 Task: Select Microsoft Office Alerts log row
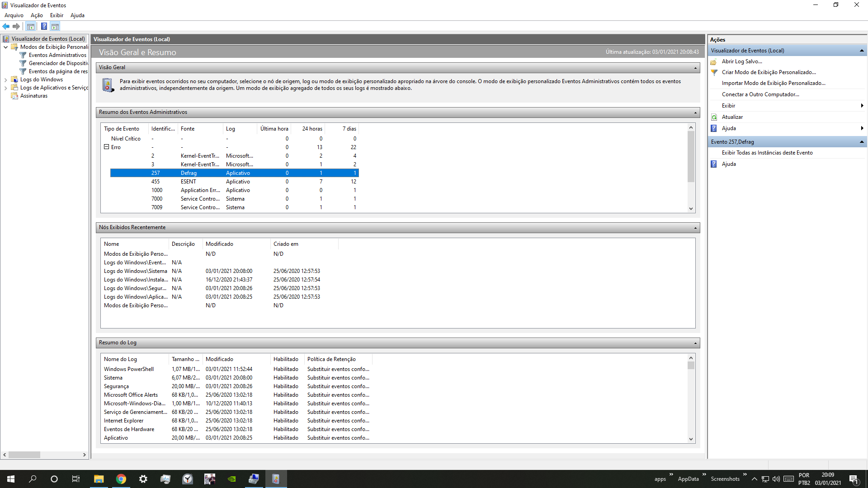click(236, 395)
